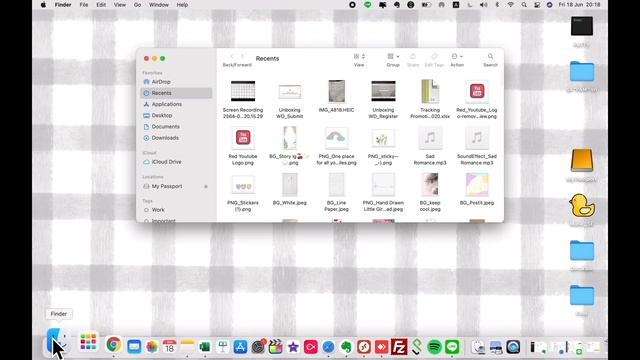The width and height of the screenshot is (640, 360).
Task: Select the Red Youtube Logo.png file
Action: (x=243, y=146)
